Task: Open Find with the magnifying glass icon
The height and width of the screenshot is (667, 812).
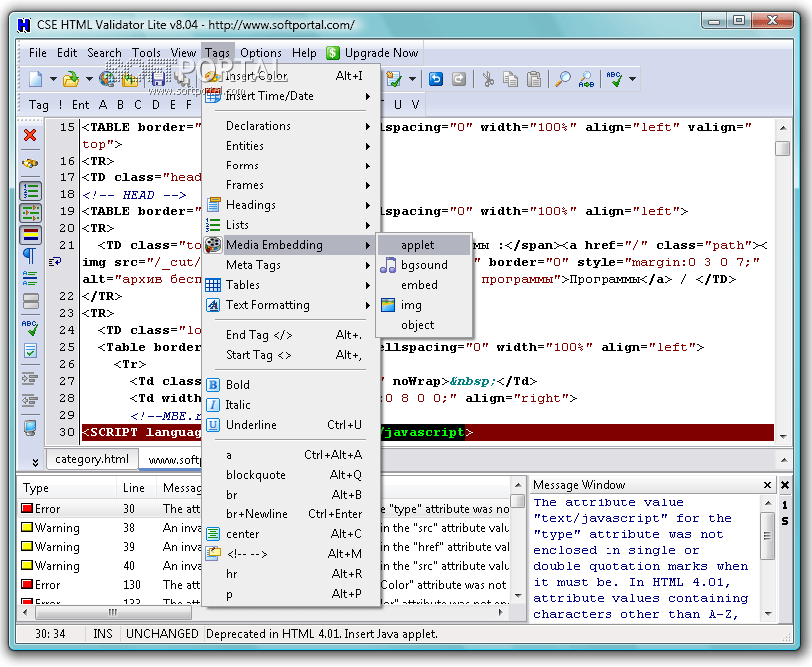Action: pos(562,79)
